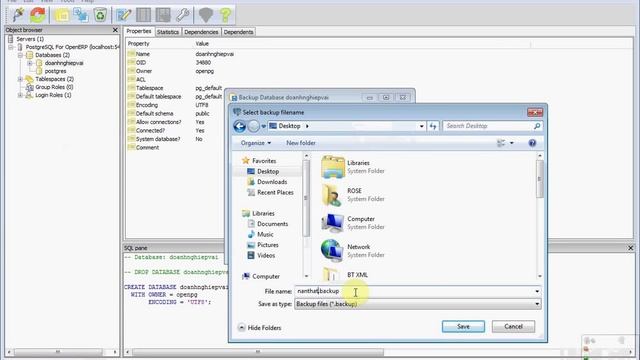The image size is (640, 360).
Task: Click the yellow Help question mark icon
Action: pos(225,15)
